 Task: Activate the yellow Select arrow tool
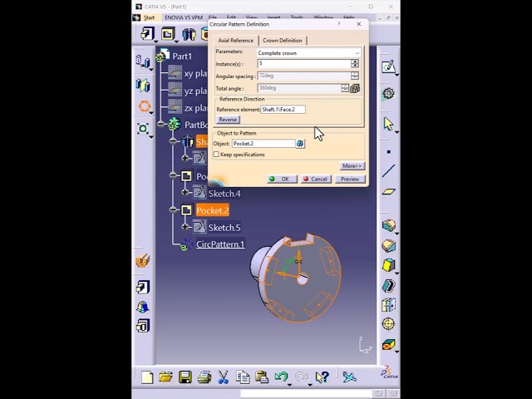(388, 124)
